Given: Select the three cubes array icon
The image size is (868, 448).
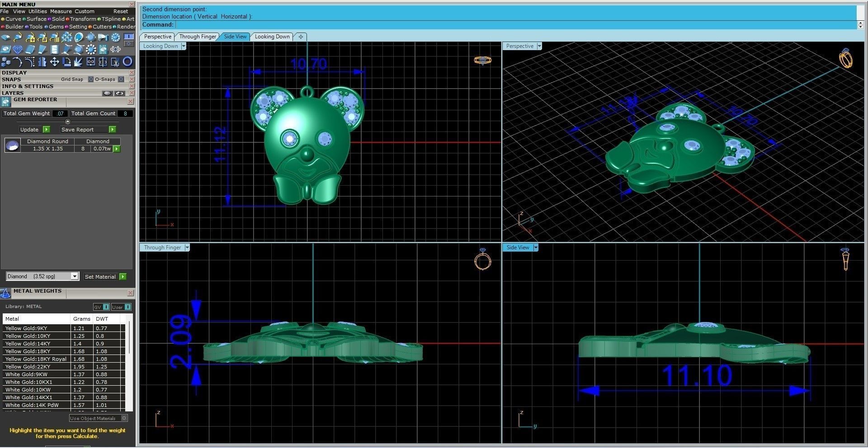Looking at the screenshot, I should coord(5,62).
